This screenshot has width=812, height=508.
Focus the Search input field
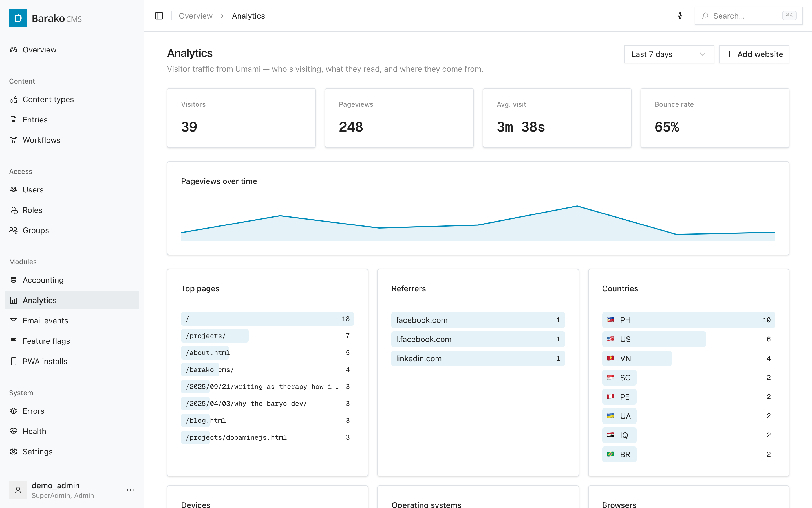pos(749,16)
